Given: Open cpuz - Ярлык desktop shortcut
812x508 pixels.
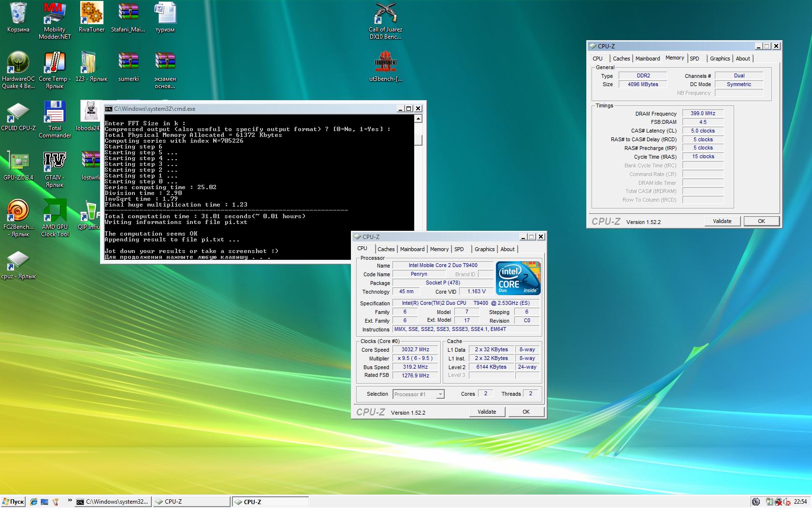Looking at the screenshot, I should coord(18,265).
